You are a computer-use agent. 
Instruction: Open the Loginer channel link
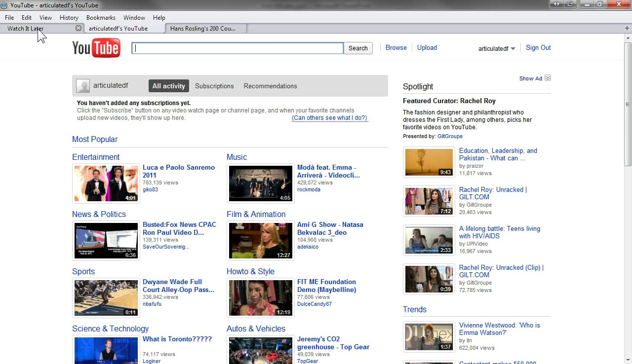click(x=152, y=361)
